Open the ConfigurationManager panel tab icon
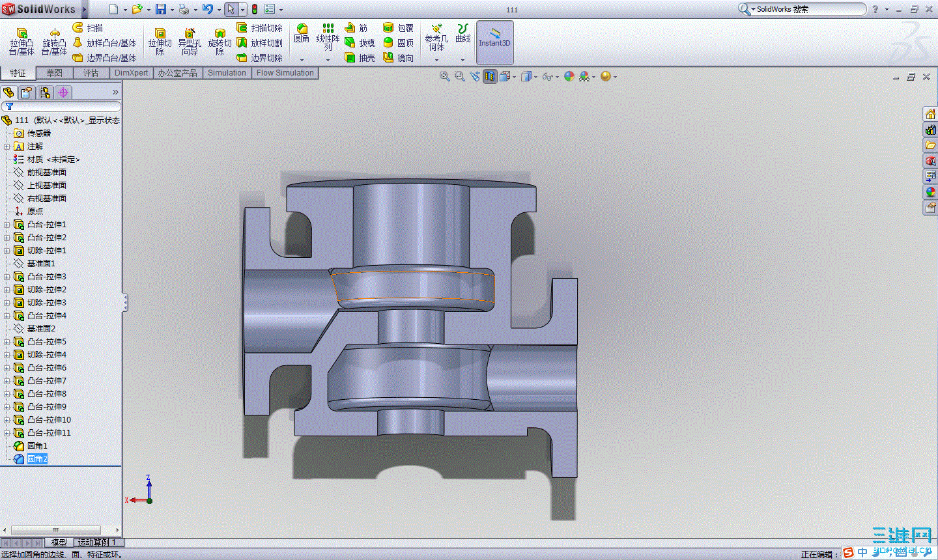938x560 pixels. (x=44, y=92)
